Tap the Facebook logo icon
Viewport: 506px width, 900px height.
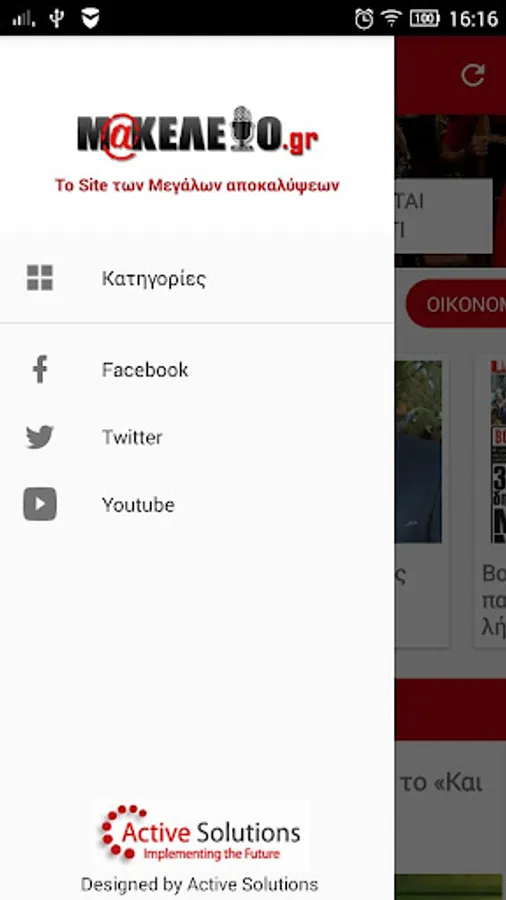pos(40,369)
